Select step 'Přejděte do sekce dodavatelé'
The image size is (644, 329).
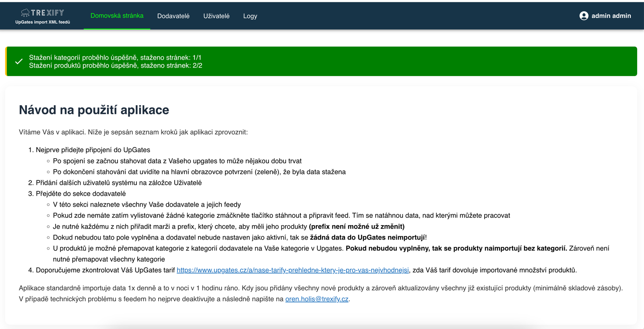click(x=80, y=194)
